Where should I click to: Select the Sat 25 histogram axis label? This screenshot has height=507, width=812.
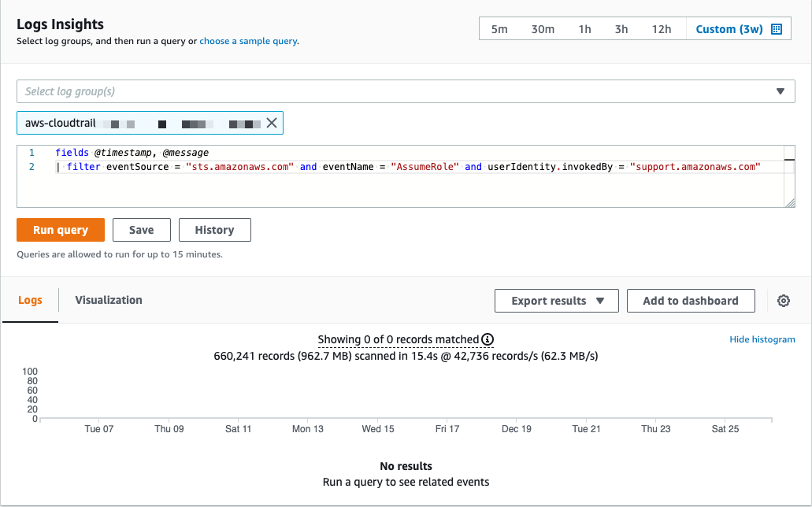click(725, 429)
